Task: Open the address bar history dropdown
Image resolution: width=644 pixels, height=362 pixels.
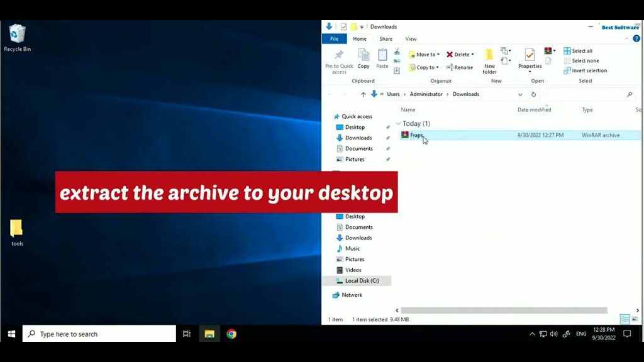Action: [520, 94]
